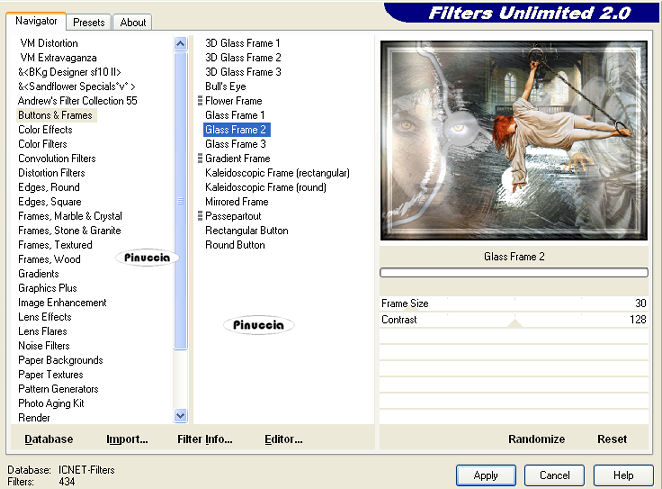Select Convolution Filters category
The height and width of the screenshot is (489, 662).
click(57, 158)
